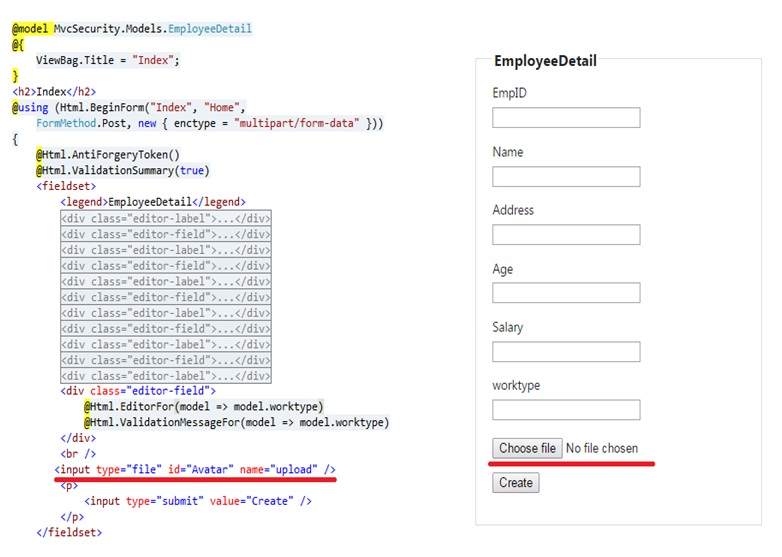This screenshot has height=557, width=782.
Task: Click the @Html.ValidationSummary(true) line
Action: click(x=123, y=171)
